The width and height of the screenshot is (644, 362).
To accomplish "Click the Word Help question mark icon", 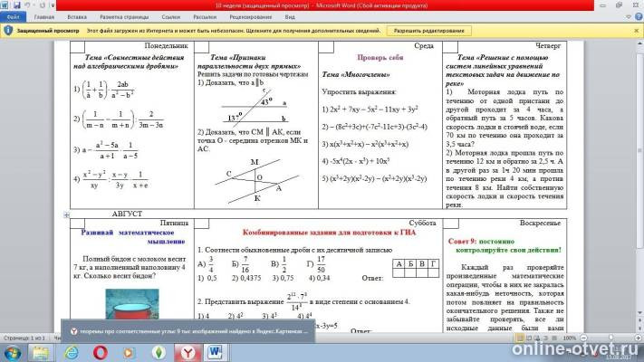I will [x=639, y=17].
